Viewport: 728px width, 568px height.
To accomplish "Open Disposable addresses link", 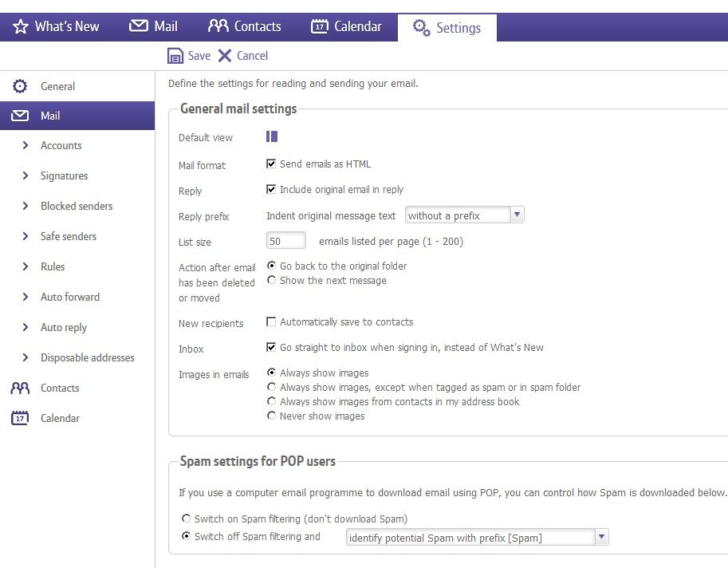I will coord(87,357).
